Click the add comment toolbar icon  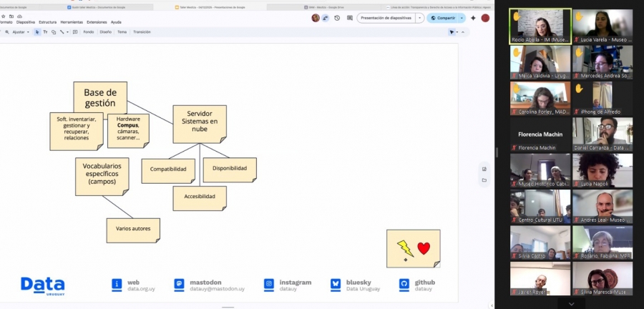(75, 32)
